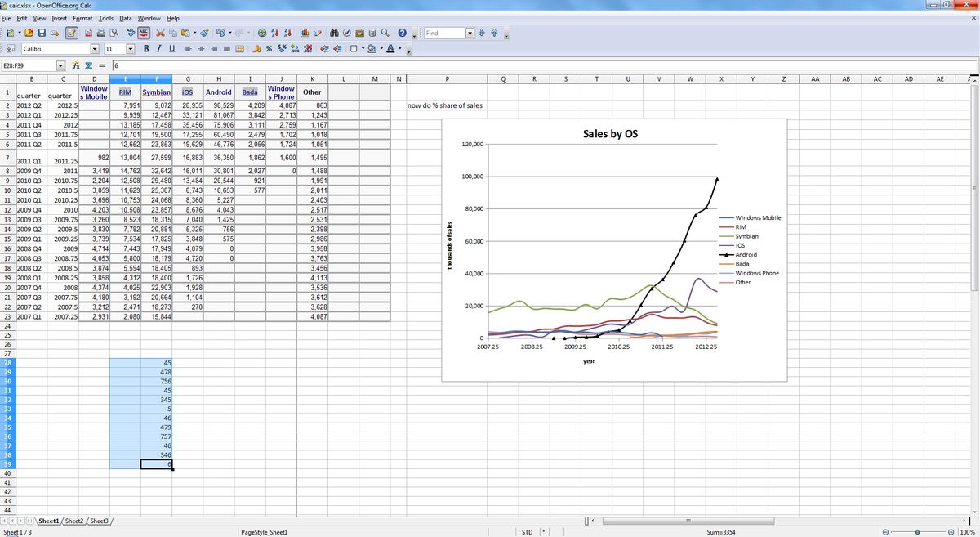The height and width of the screenshot is (537, 980).
Task: Apply percent number format
Action: [x=269, y=50]
